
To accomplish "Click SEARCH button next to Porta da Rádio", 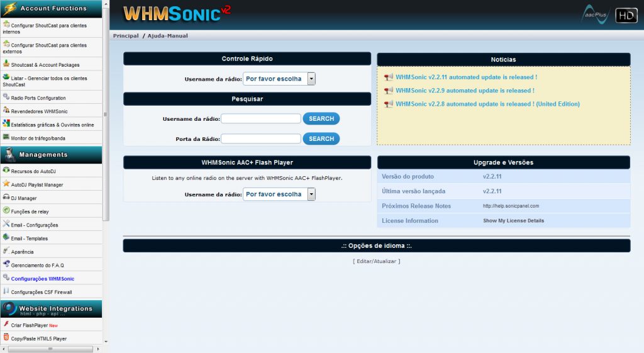I will (321, 138).
